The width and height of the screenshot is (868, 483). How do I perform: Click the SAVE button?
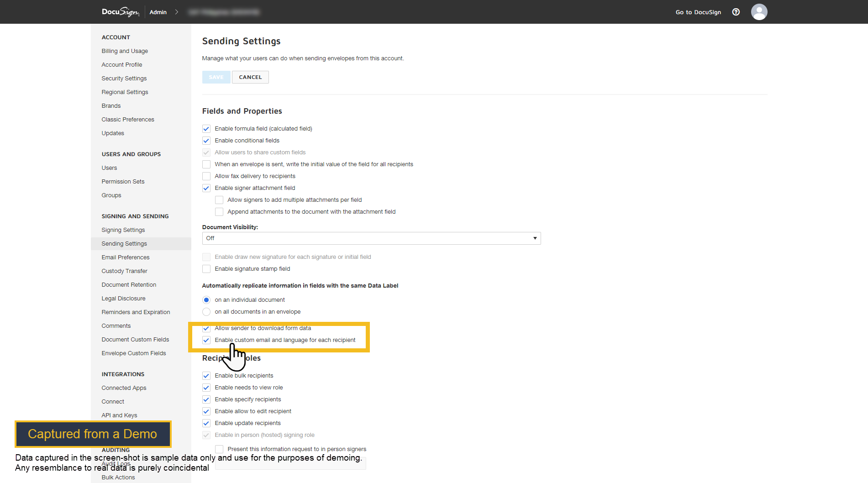pos(216,77)
